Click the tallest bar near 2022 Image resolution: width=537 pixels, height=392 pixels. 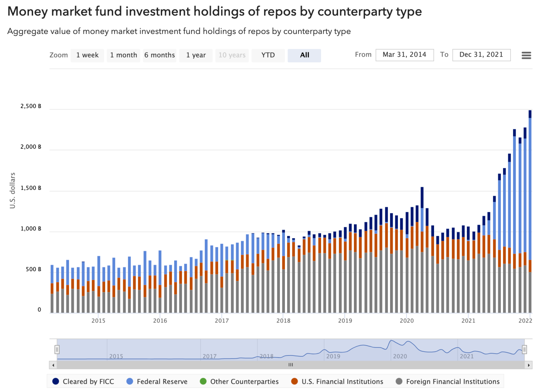coord(530,211)
